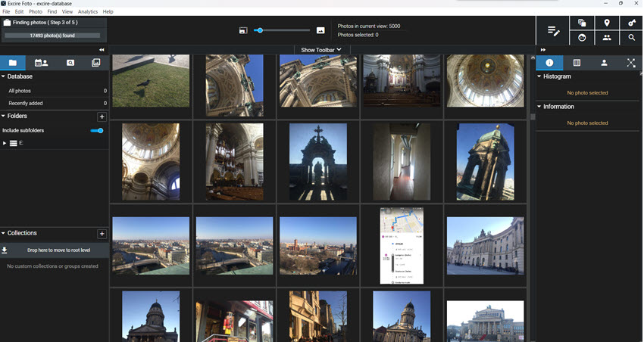Viewport: 644px width, 342px height.
Task: Select All photos in Database
Action: click(55, 91)
